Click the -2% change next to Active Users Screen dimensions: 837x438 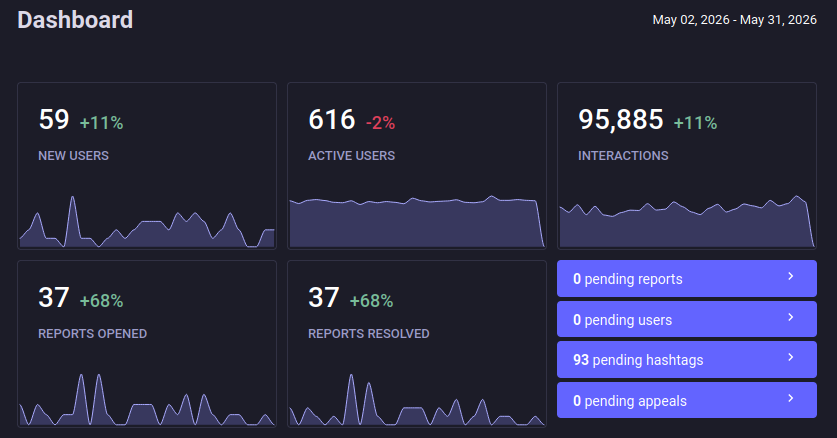point(380,123)
